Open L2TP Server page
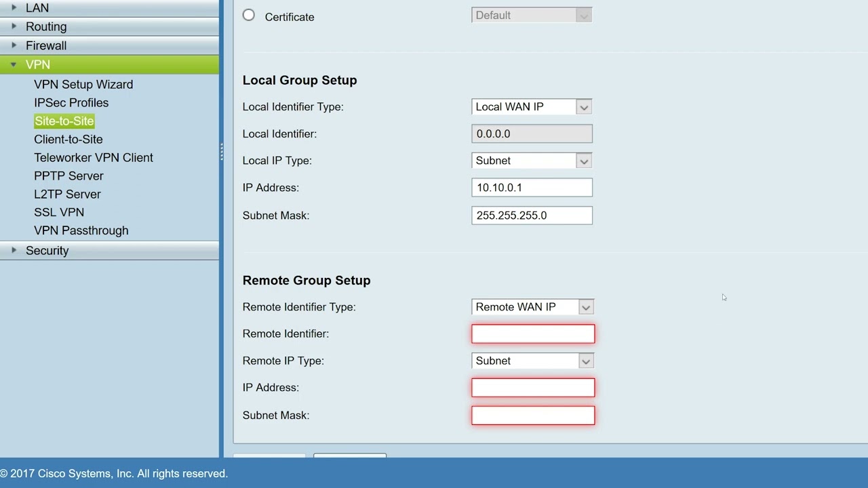868x488 pixels. tap(67, 194)
